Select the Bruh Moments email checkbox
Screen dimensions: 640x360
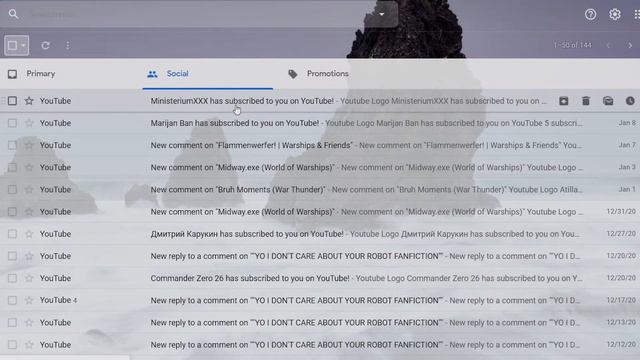pyautogui.click(x=12, y=189)
